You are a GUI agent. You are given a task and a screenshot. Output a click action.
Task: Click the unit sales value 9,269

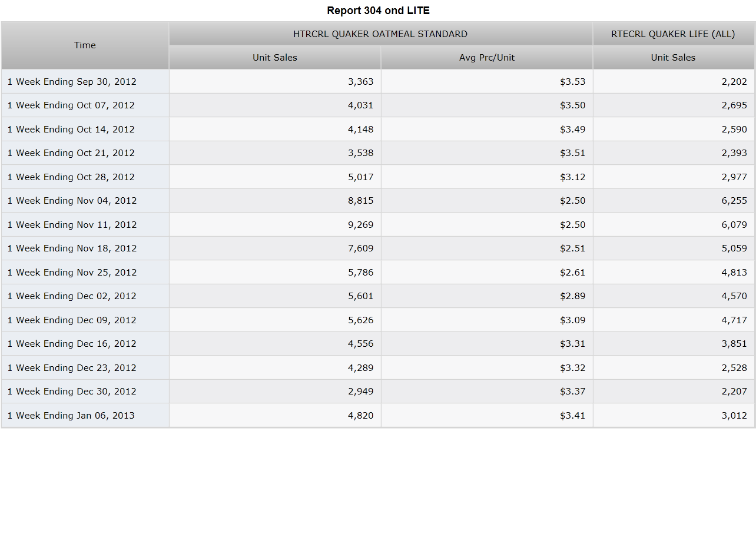coord(361,225)
